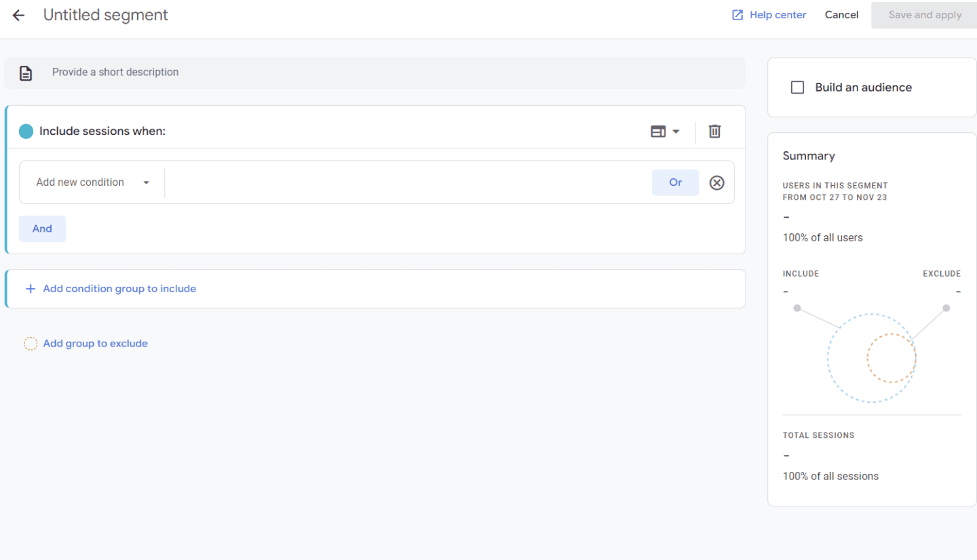Viewport: 977px width, 560px height.
Task: Add a condition group to include
Action: [x=111, y=288]
